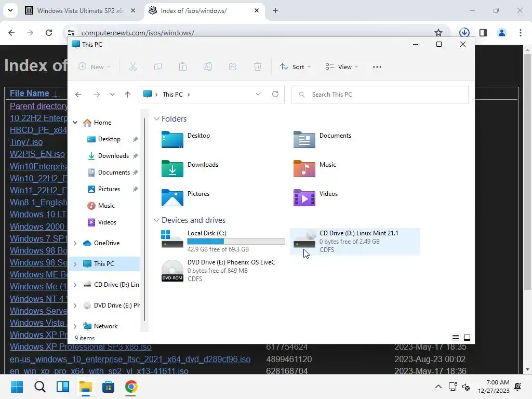Switch to Windows Vista Ultimate SP2 tab
This screenshot has height=399, width=532.
81,10
